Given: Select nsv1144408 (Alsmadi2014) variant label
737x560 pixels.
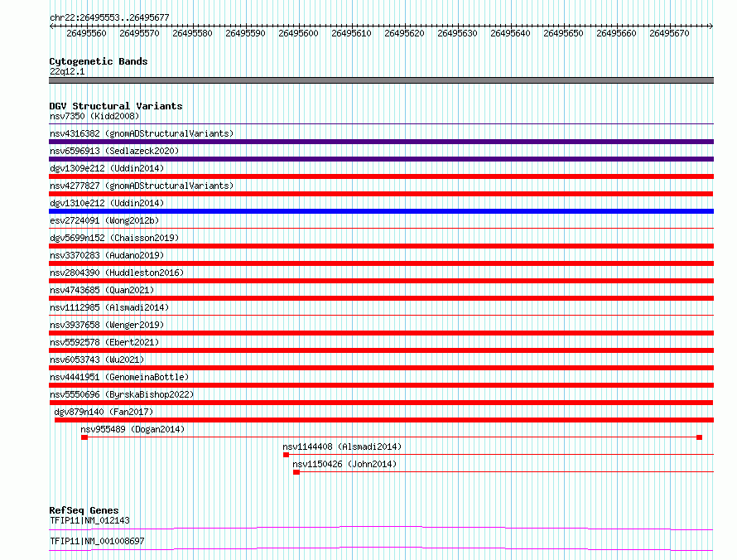Looking at the screenshot, I should 342,447.
